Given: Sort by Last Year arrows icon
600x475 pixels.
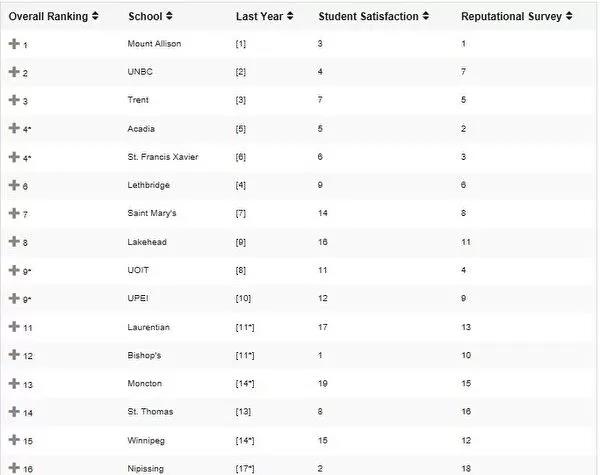Looking at the screenshot, I should tap(290, 16).
